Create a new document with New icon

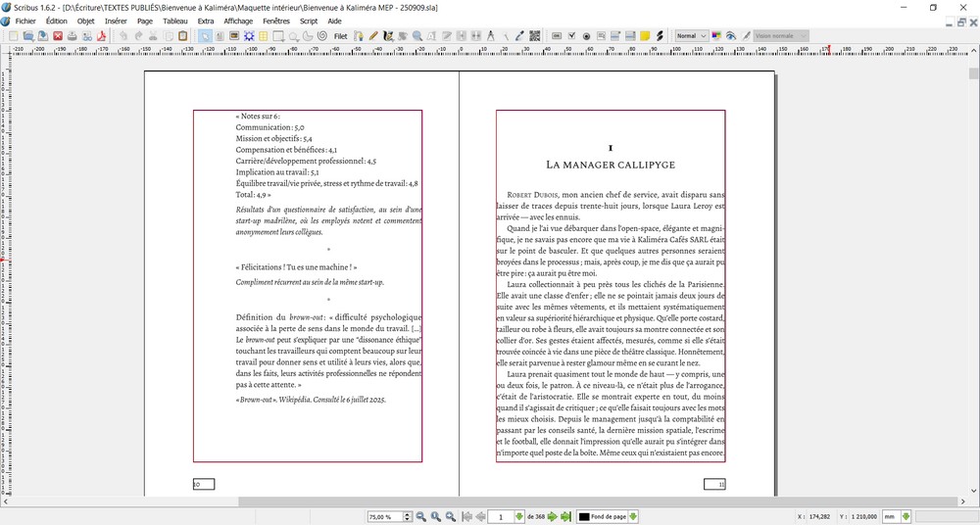click(x=13, y=35)
